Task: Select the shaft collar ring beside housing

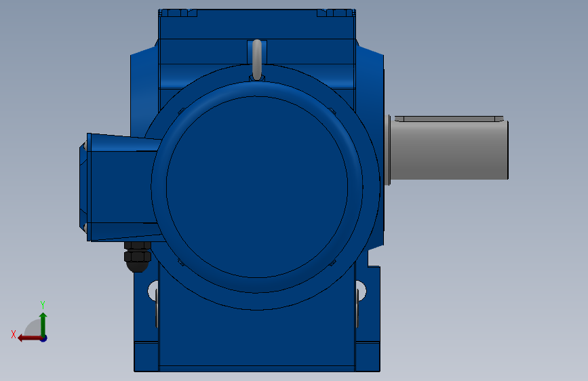Action: [387, 150]
